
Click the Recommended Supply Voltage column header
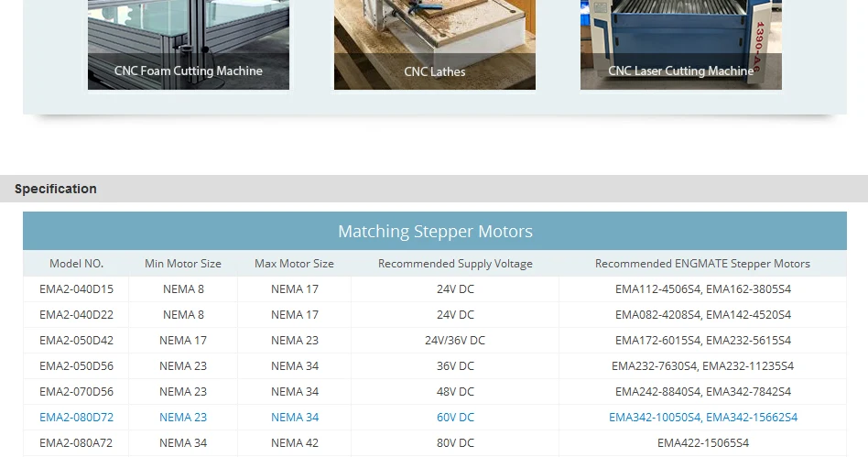point(455,264)
